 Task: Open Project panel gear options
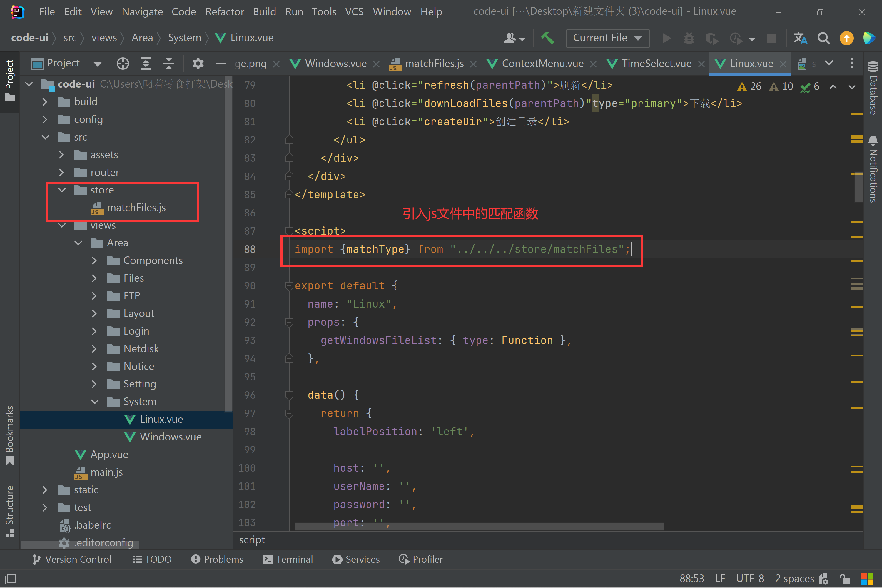pos(198,64)
